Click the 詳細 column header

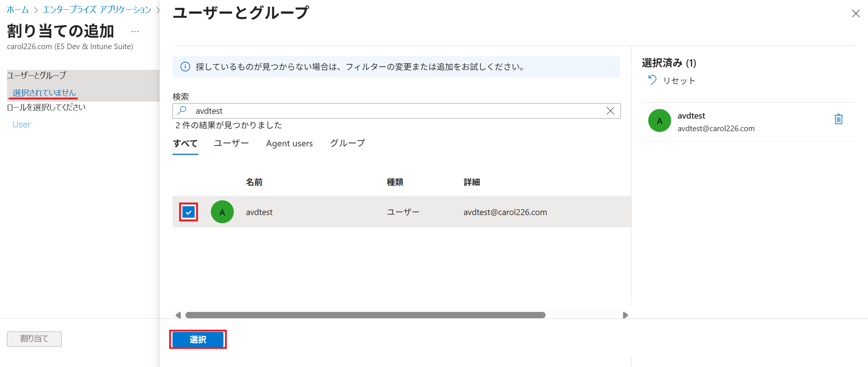point(472,182)
